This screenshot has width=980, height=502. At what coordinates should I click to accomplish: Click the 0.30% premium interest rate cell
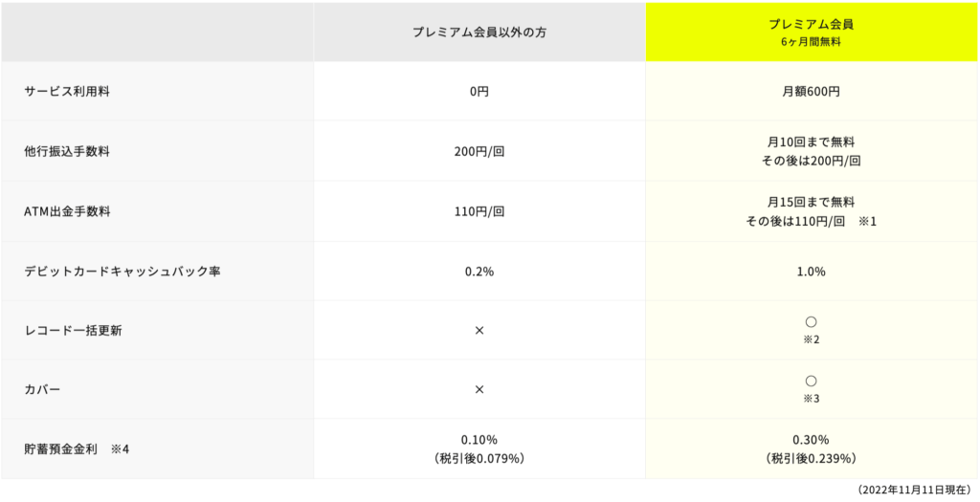[812, 448]
